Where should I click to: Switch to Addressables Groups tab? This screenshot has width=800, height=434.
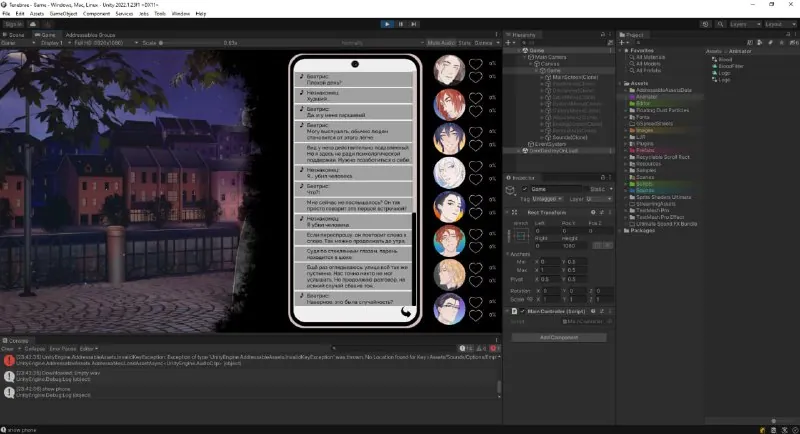point(90,35)
